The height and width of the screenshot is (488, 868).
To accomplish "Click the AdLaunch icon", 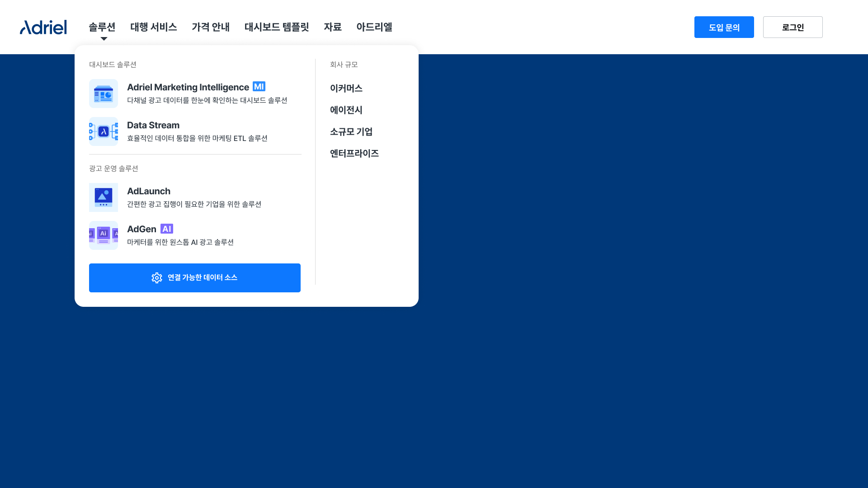I will (104, 197).
